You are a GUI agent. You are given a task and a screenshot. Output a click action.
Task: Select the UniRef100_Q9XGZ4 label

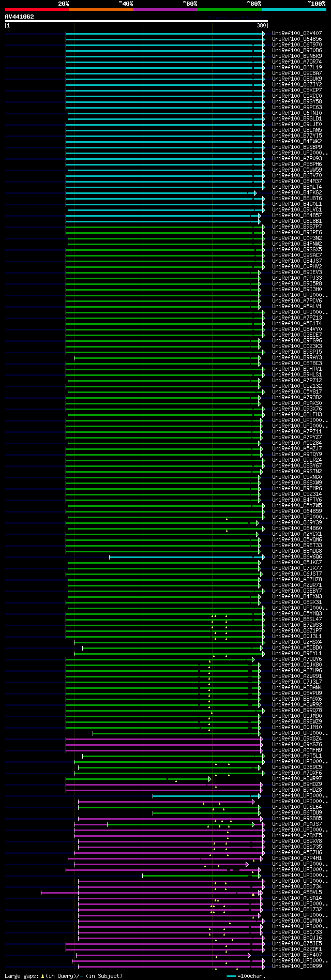click(x=297, y=739)
